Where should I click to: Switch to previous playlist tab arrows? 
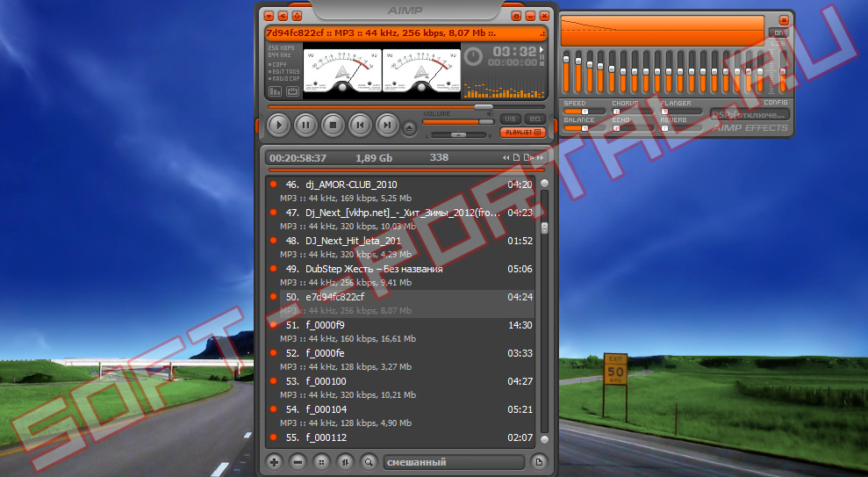point(506,158)
